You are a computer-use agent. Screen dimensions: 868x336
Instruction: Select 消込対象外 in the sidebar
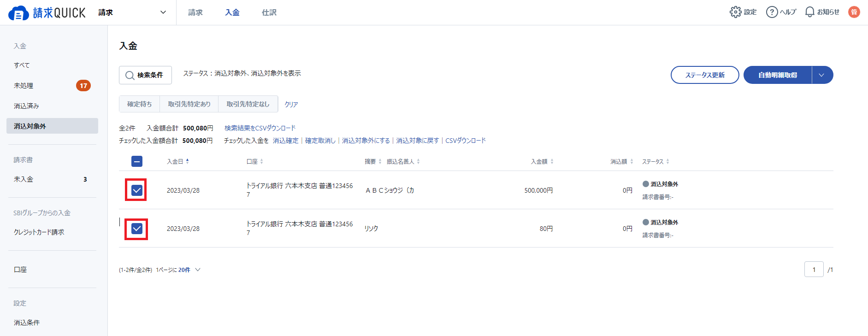(x=52, y=126)
